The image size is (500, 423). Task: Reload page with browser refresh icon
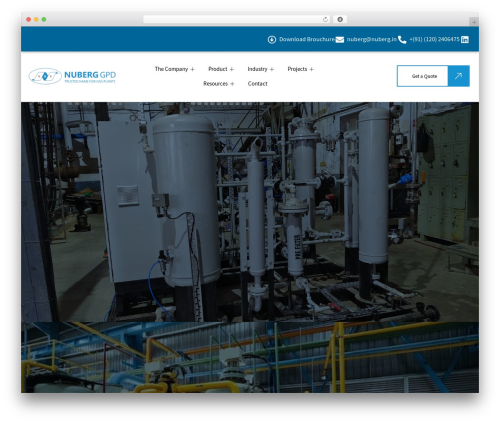(325, 19)
